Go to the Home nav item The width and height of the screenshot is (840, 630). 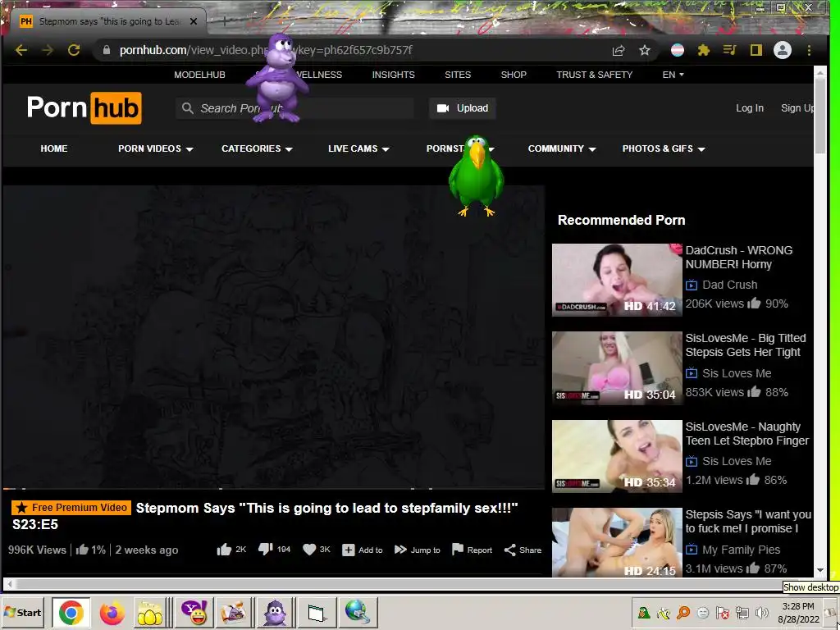point(53,149)
